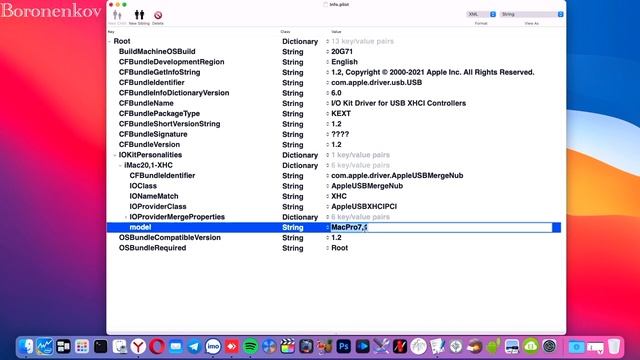Open Finder from the Dock
The width and height of the screenshot is (640, 360).
(26, 347)
